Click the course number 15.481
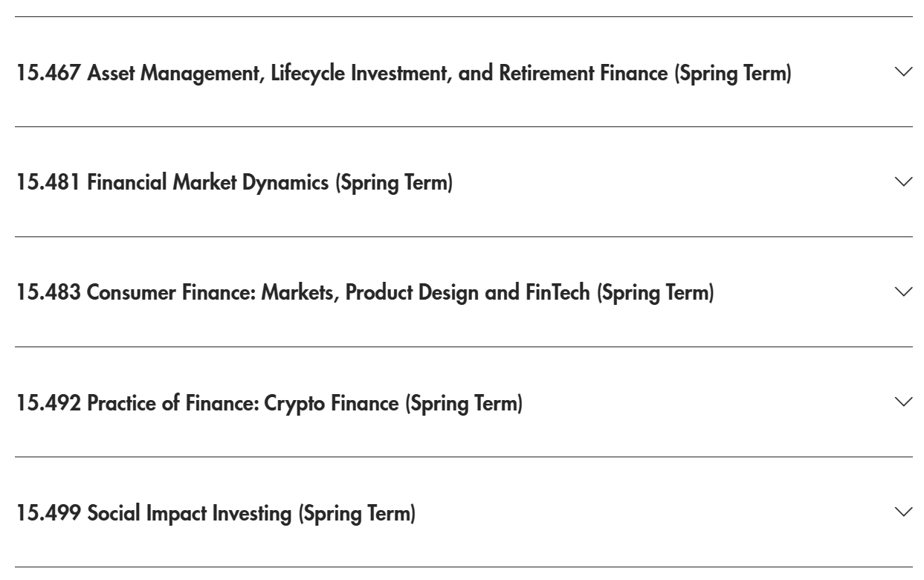Viewport: 924px width, 580px height. (x=49, y=184)
